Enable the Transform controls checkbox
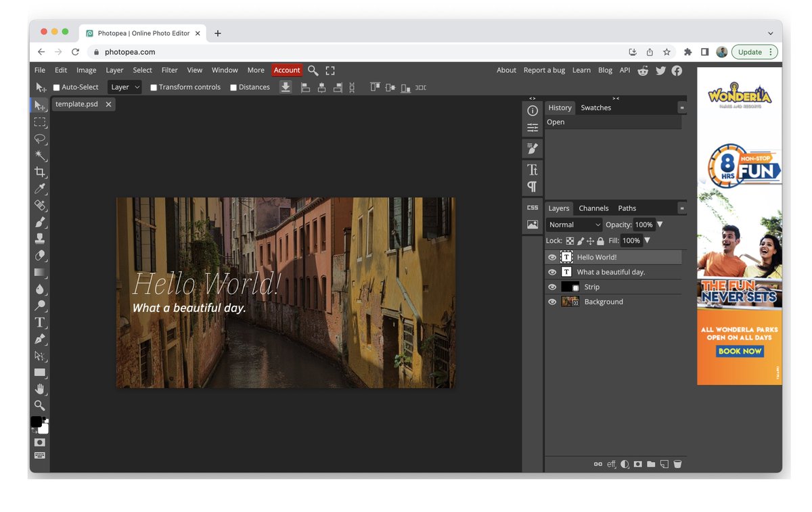Image resolution: width=812 pixels, height=512 pixels. [x=154, y=87]
